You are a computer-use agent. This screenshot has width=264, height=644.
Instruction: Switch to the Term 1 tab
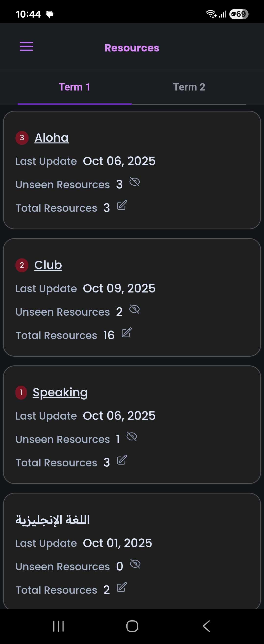pos(74,87)
